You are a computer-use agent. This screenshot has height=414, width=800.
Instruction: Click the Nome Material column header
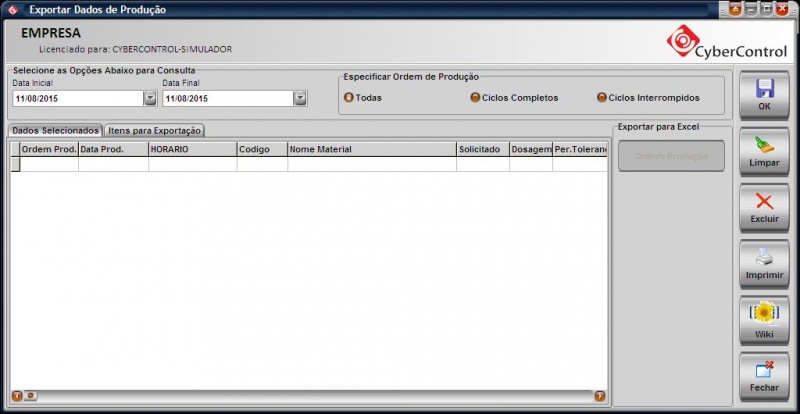[x=370, y=149]
